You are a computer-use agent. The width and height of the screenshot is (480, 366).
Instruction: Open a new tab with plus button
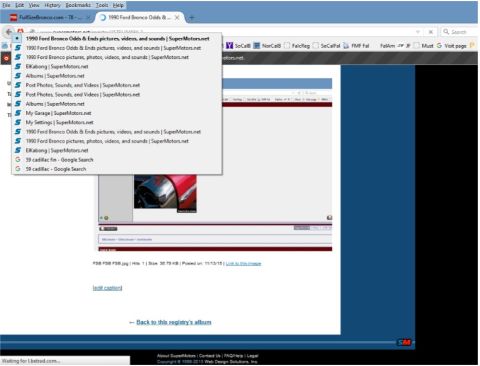[x=191, y=18]
